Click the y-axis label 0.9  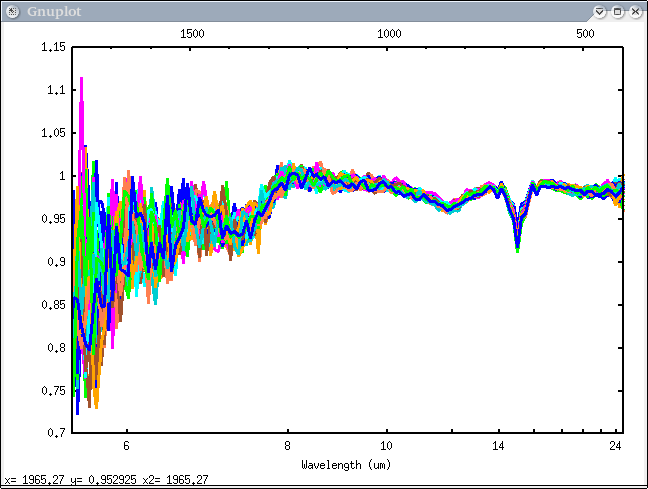point(56,262)
